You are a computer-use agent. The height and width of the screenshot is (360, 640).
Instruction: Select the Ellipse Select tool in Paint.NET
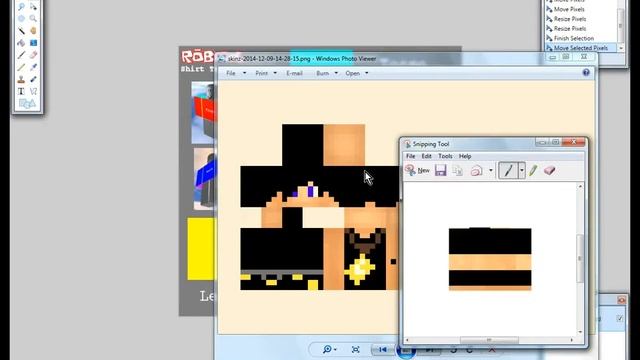point(21,18)
